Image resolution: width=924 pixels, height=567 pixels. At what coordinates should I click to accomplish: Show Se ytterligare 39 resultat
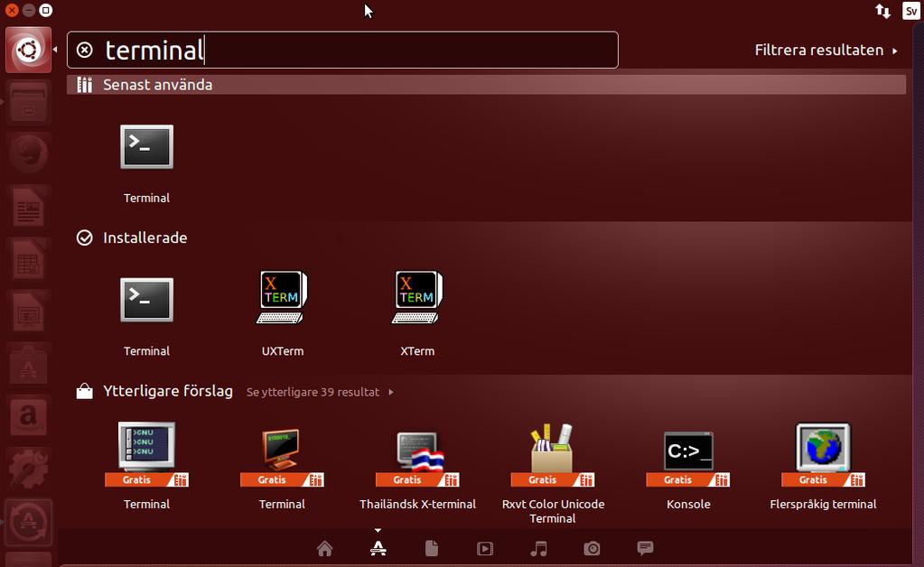click(x=320, y=392)
